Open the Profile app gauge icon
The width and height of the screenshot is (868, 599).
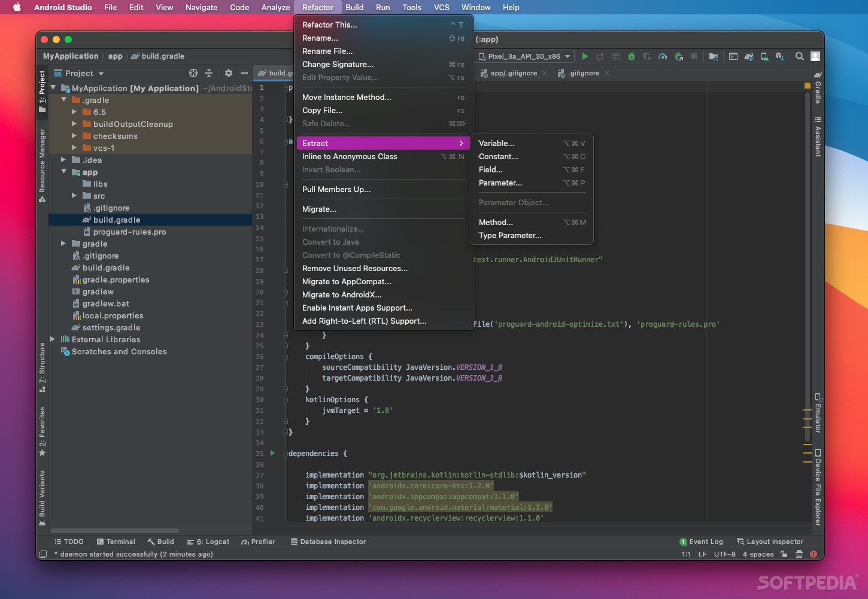pyautogui.click(x=663, y=56)
